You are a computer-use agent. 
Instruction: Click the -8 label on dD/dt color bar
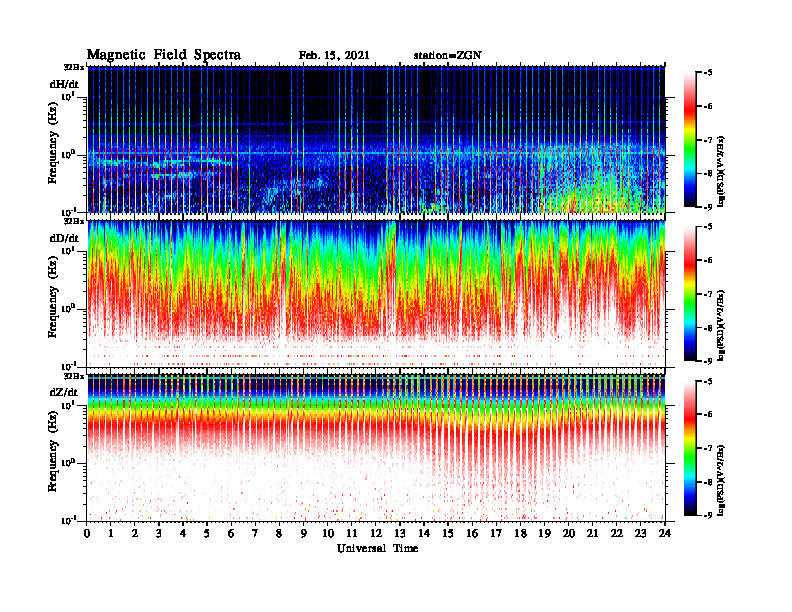point(708,328)
